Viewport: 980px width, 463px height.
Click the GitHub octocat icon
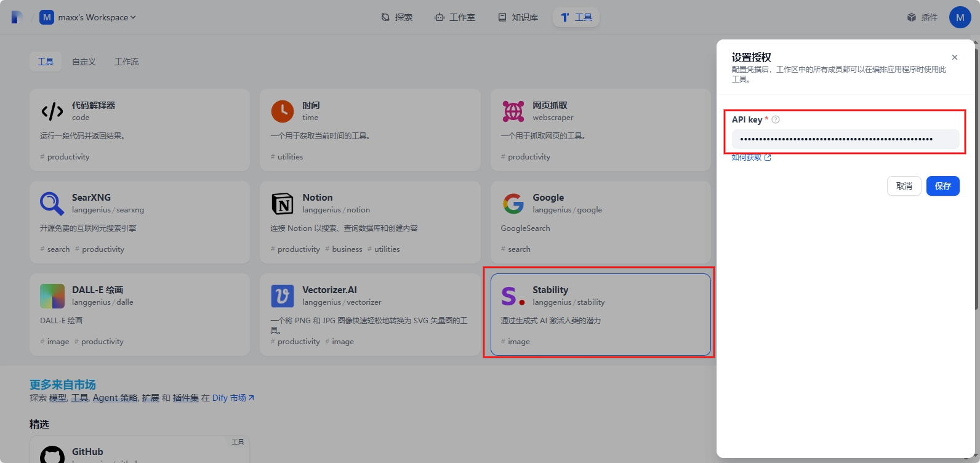pos(52,455)
